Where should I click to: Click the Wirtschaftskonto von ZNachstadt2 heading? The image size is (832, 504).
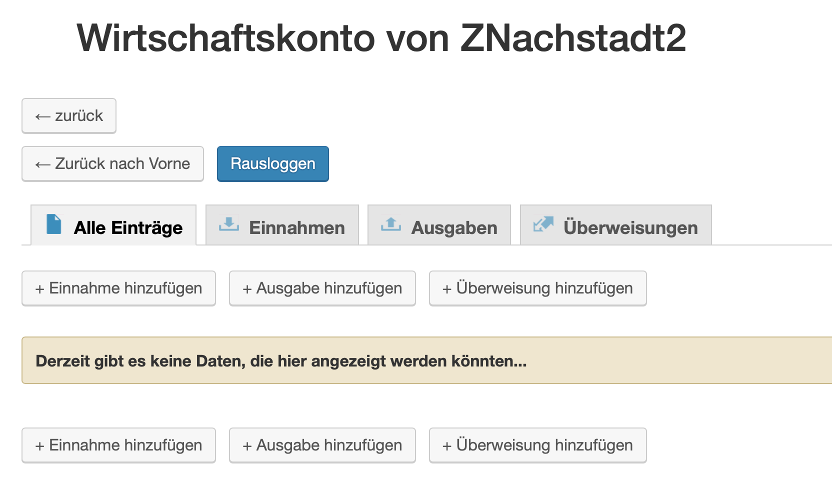(x=381, y=38)
